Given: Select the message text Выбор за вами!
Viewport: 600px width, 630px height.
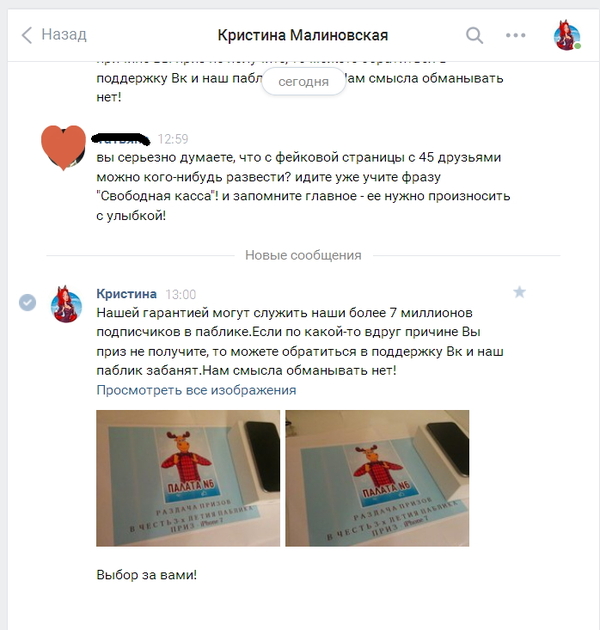Looking at the screenshot, I should (147, 575).
